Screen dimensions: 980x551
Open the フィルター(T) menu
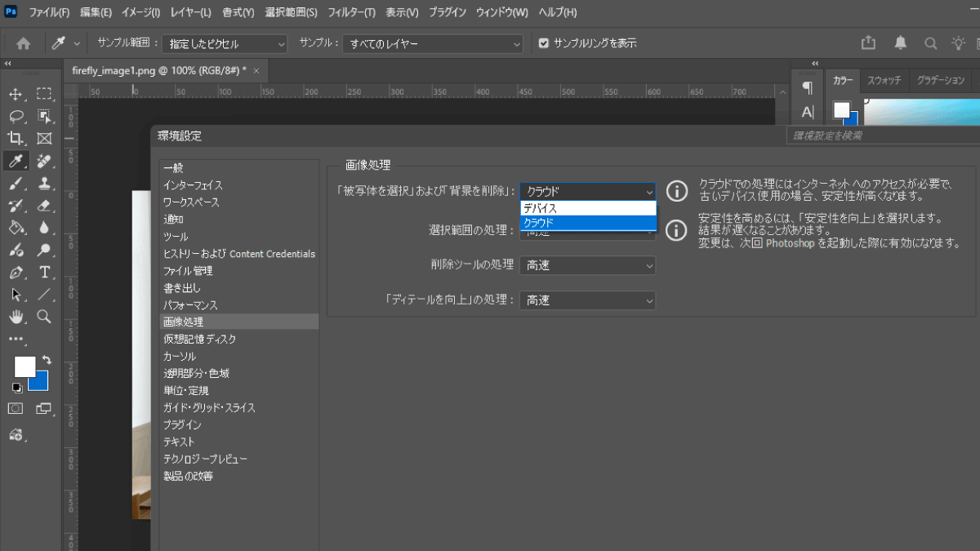pos(351,13)
